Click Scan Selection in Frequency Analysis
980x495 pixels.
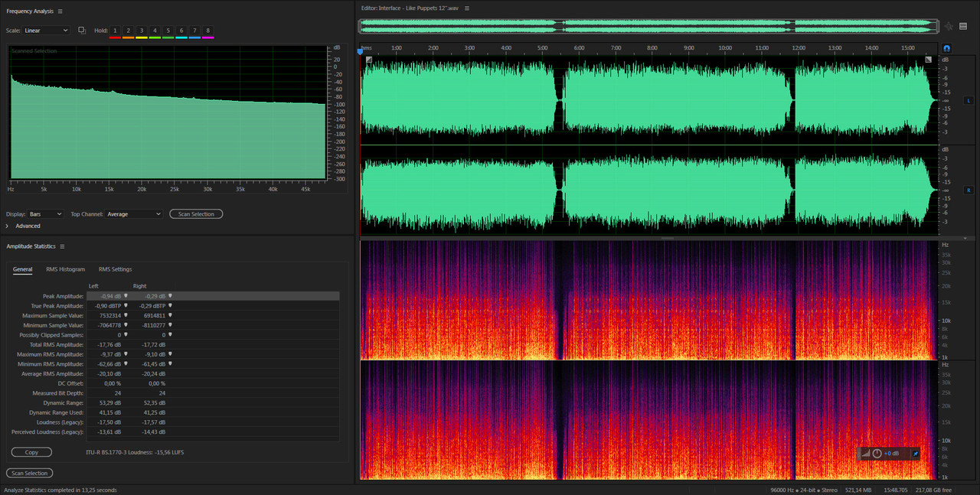(x=196, y=214)
